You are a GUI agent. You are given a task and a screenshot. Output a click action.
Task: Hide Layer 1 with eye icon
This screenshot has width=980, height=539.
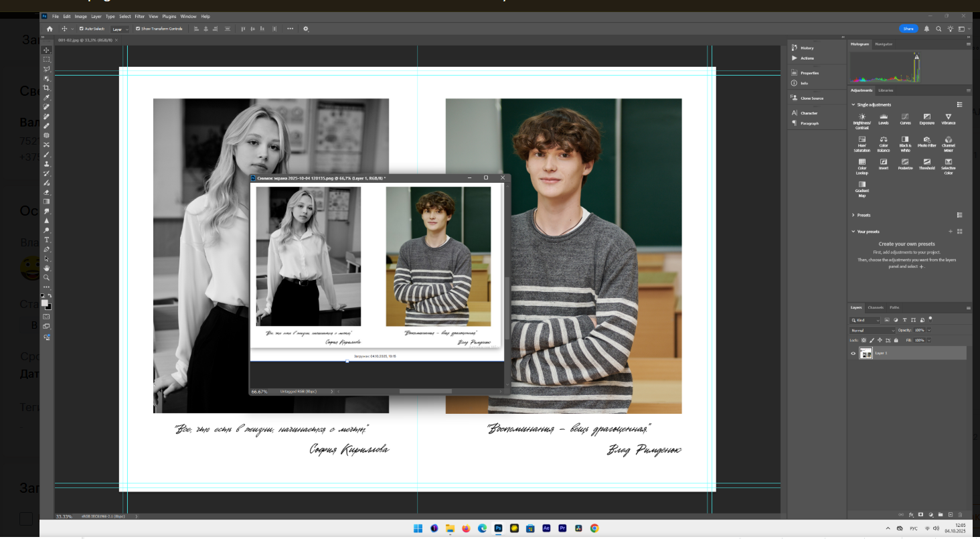853,353
